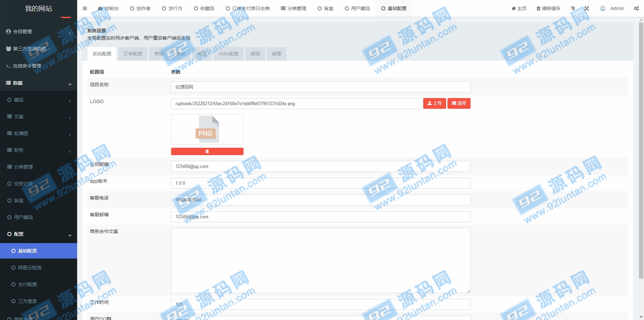Collapse the 配置 sidebar section chevron
The width and height of the screenshot is (644, 320).
click(x=70, y=235)
